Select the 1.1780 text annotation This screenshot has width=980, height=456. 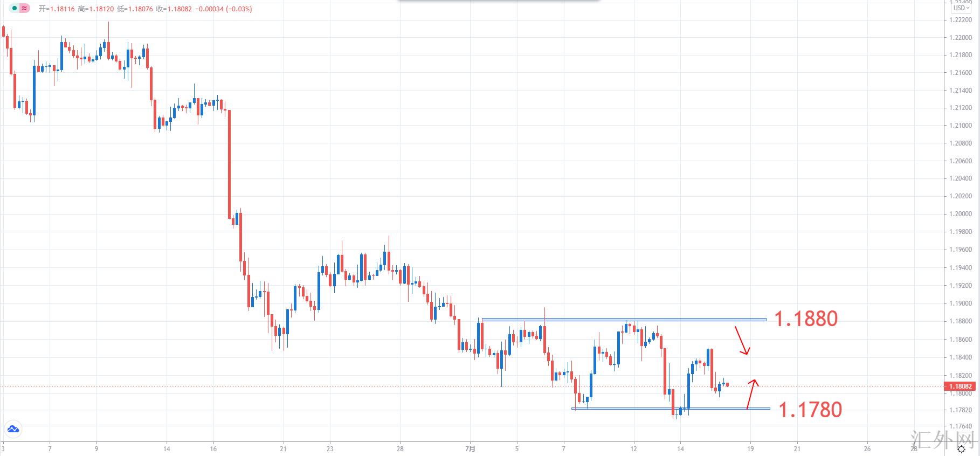tap(810, 410)
